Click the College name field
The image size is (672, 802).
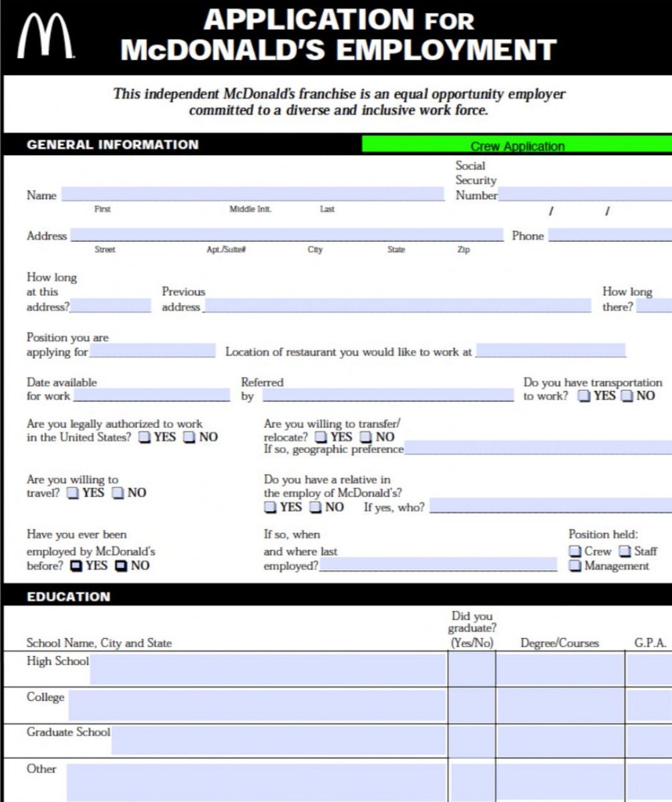(x=257, y=705)
